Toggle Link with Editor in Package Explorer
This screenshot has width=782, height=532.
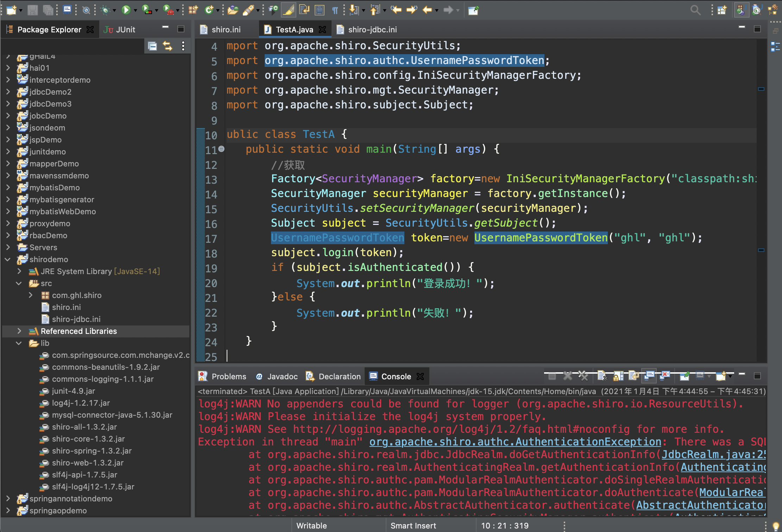(168, 46)
